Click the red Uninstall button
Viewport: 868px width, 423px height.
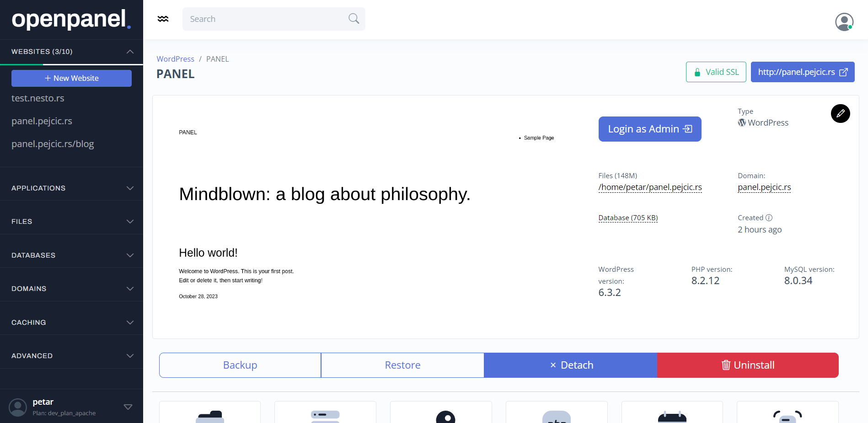tap(748, 365)
